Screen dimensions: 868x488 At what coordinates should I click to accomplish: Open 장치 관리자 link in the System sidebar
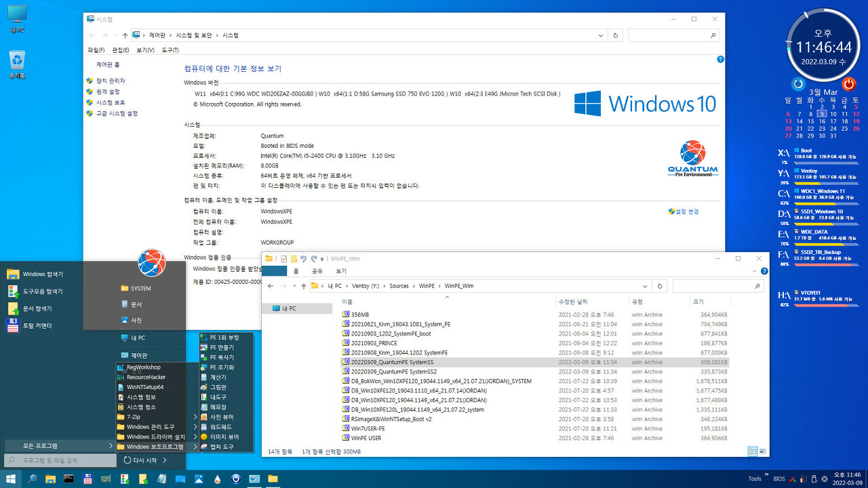coord(110,81)
